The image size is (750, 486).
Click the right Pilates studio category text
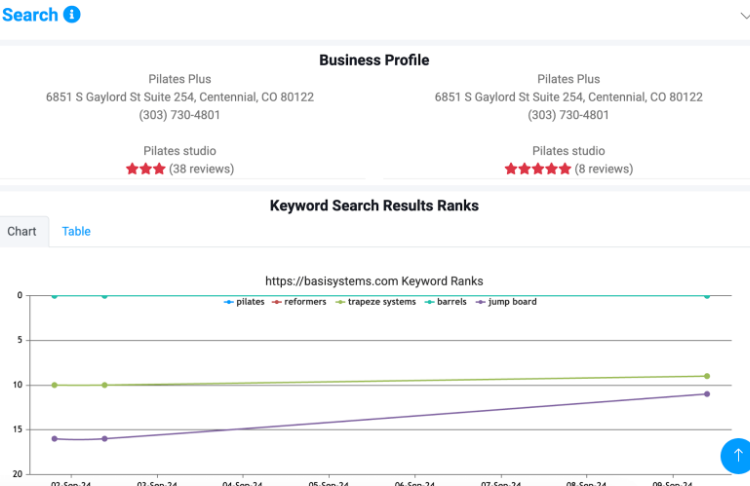point(569,151)
